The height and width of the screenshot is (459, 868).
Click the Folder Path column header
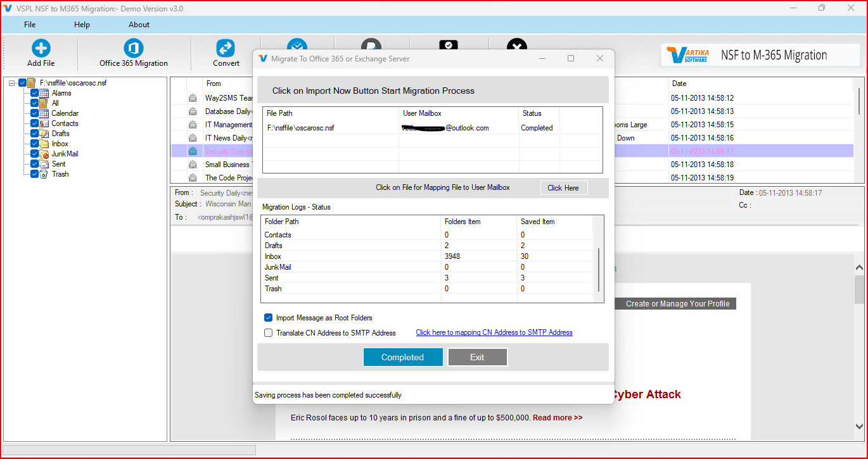(x=351, y=222)
